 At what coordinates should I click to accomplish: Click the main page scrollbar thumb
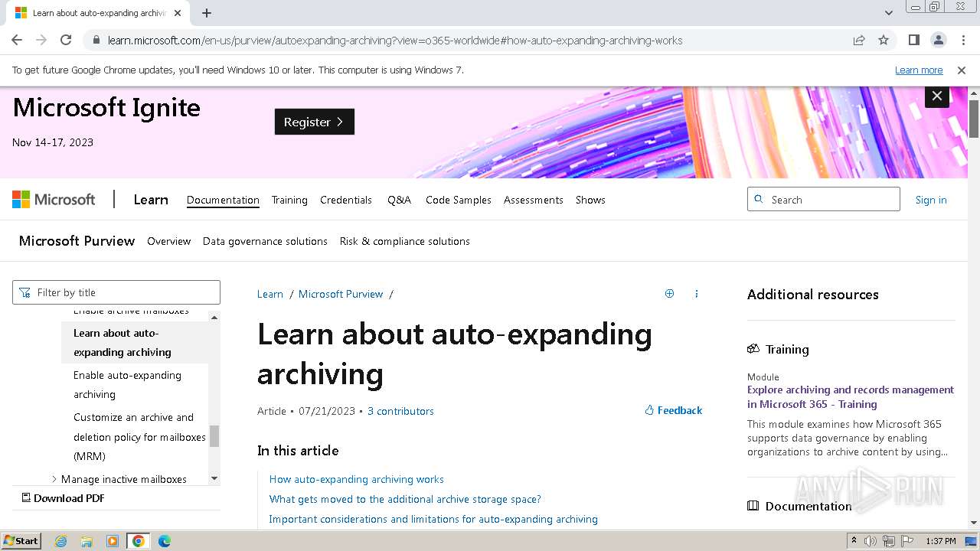[x=974, y=118]
